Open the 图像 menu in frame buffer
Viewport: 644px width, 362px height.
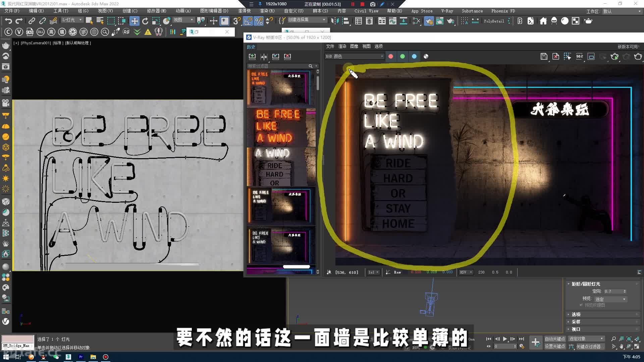[x=354, y=46]
